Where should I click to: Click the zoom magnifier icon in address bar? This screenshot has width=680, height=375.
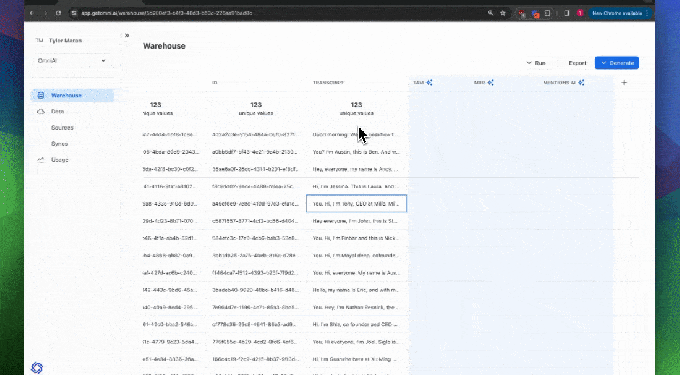pos(490,13)
